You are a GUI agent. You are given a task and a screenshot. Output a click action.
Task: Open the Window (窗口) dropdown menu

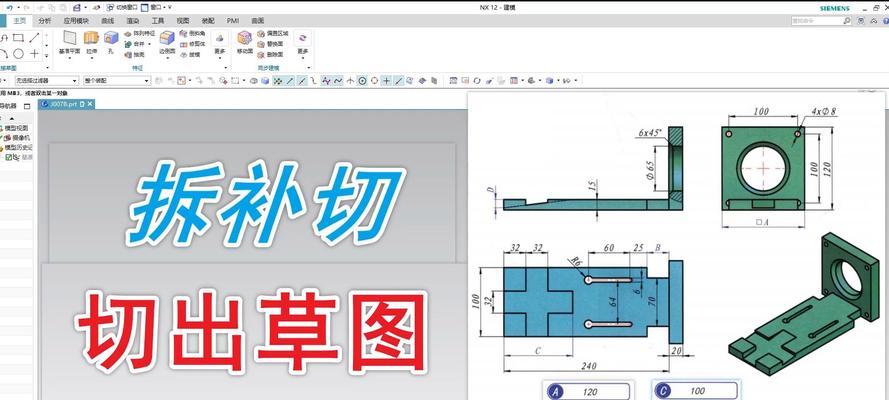pos(156,8)
